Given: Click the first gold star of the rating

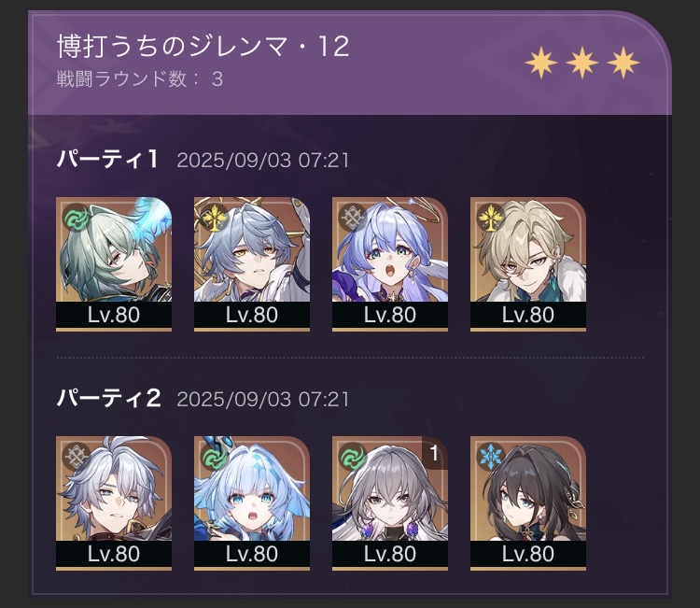Looking at the screenshot, I should coord(541,63).
